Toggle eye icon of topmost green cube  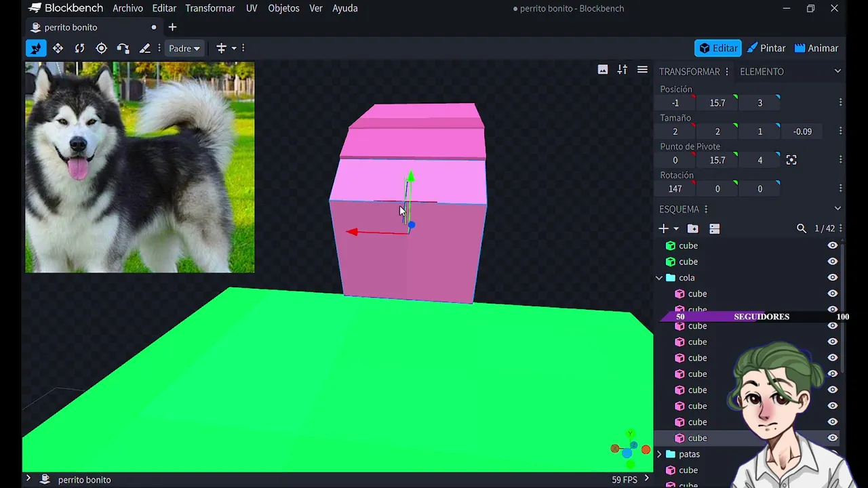[x=832, y=245]
